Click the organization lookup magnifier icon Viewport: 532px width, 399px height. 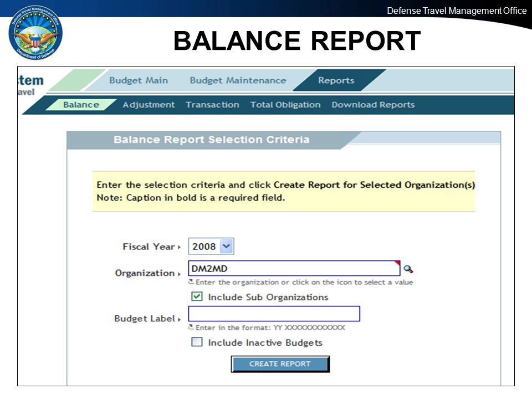[x=408, y=269]
